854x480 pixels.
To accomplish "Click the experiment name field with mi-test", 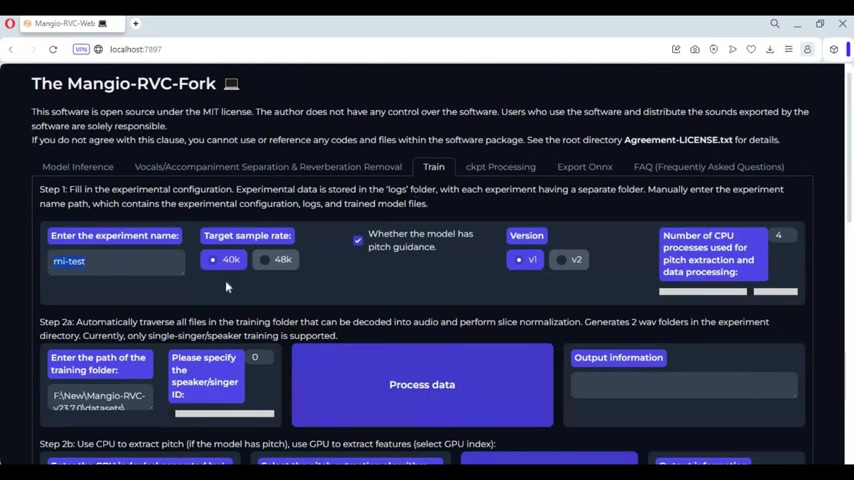I will pos(116,262).
